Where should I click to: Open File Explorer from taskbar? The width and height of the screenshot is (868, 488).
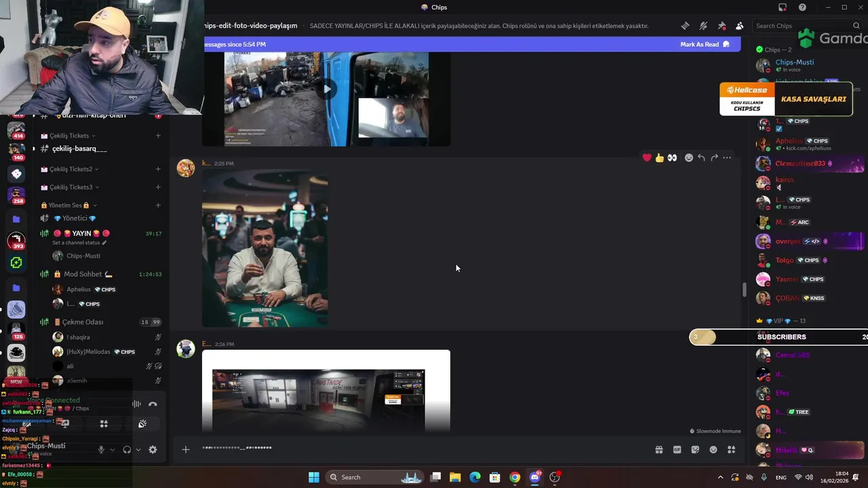pyautogui.click(x=455, y=477)
